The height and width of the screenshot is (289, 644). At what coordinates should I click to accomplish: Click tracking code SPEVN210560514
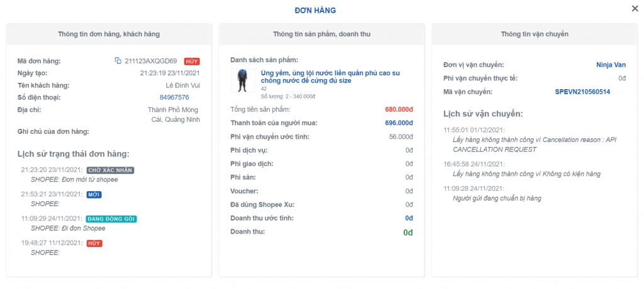coord(582,92)
